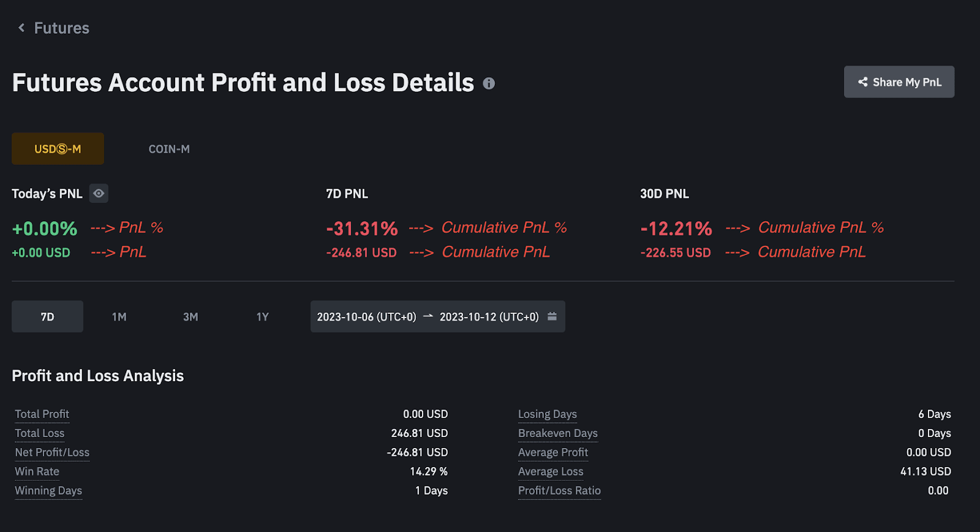Select the 7D period filter
Viewport: 980px width, 532px height.
[47, 316]
